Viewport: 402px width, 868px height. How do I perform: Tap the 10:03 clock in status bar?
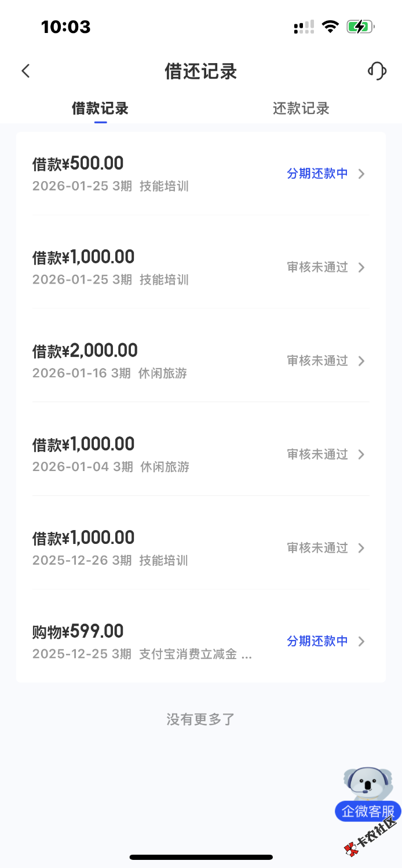tap(65, 27)
